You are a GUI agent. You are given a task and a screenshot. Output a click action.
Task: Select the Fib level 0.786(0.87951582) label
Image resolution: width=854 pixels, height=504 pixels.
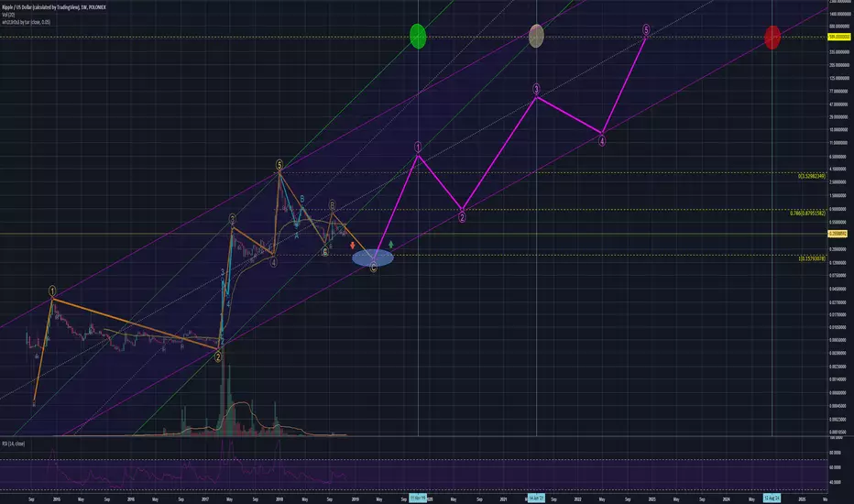tap(807, 213)
